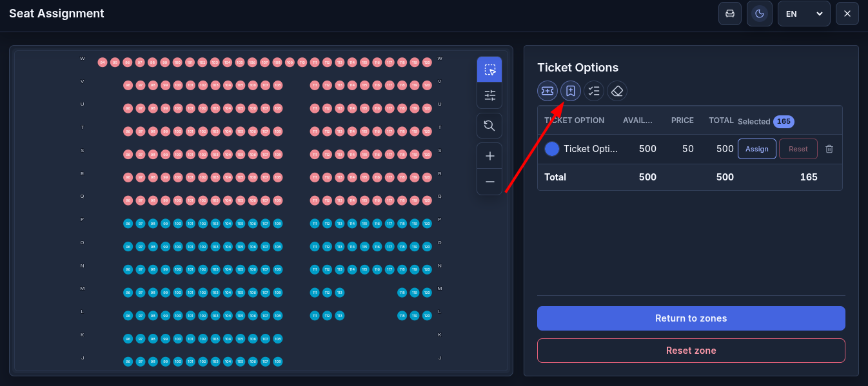Click the add bookmark ticket option icon
This screenshot has height=386, width=868.
[x=571, y=91]
